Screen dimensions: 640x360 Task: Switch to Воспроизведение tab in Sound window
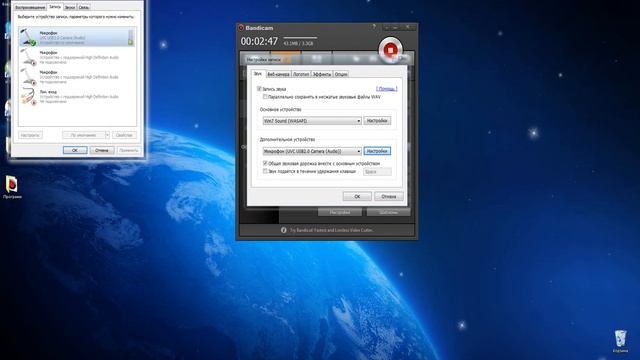tap(30, 7)
